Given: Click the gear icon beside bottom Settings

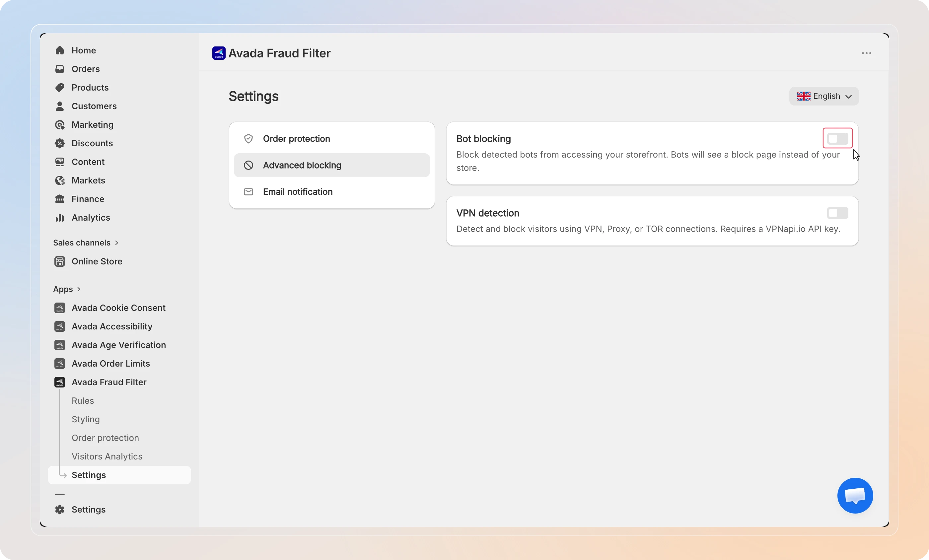Looking at the screenshot, I should click(60, 510).
